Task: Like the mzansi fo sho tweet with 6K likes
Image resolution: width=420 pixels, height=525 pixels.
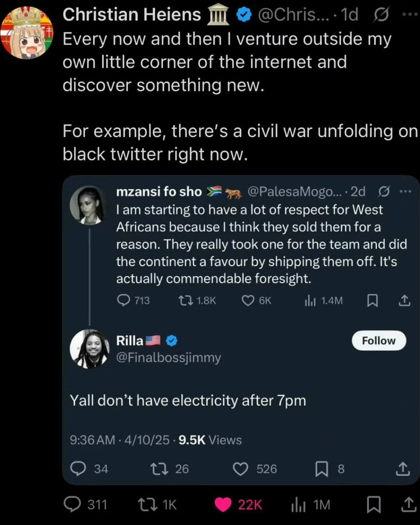Action: click(x=248, y=300)
